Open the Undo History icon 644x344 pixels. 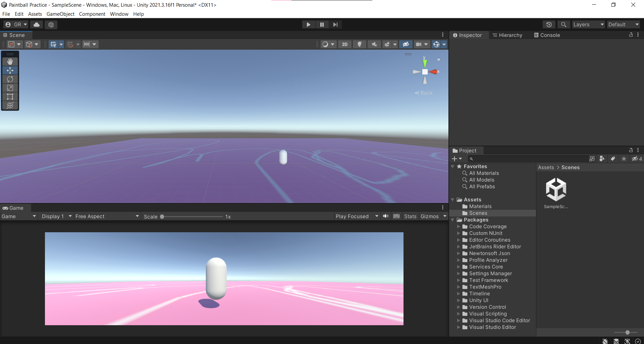click(x=549, y=24)
